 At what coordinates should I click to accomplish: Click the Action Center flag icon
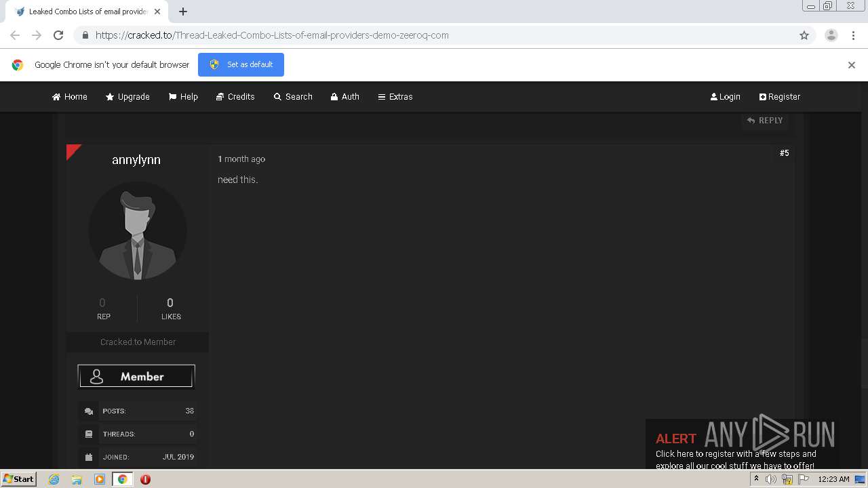click(x=804, y=479)
